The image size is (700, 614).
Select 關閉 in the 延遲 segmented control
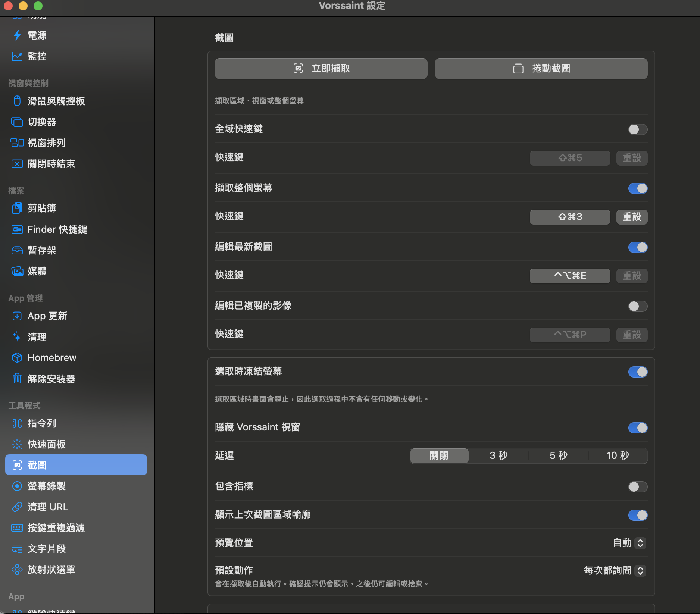tap(439, 455)
